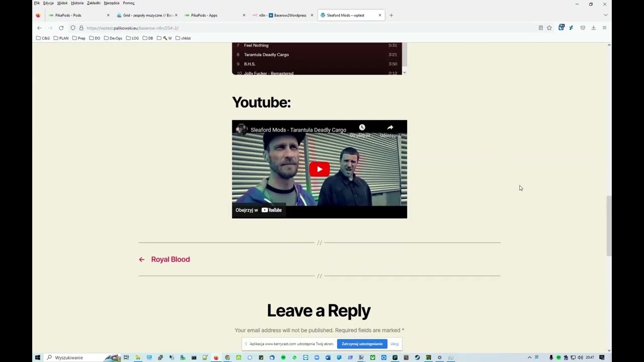Open a new browser tab

391,15
